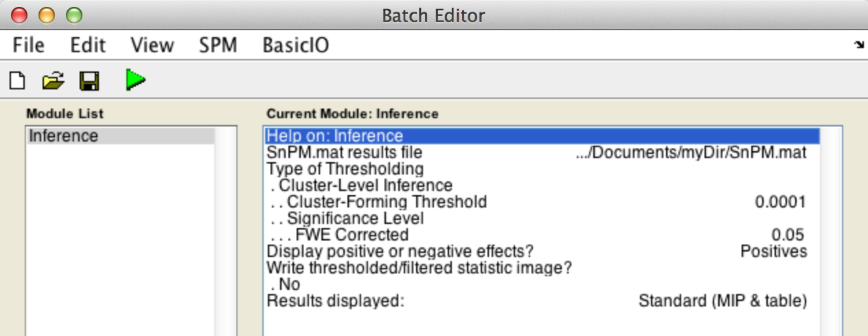The width and height of the screenshot is (868, 336).
Task: Open the View menu
Action: point(152,45)
